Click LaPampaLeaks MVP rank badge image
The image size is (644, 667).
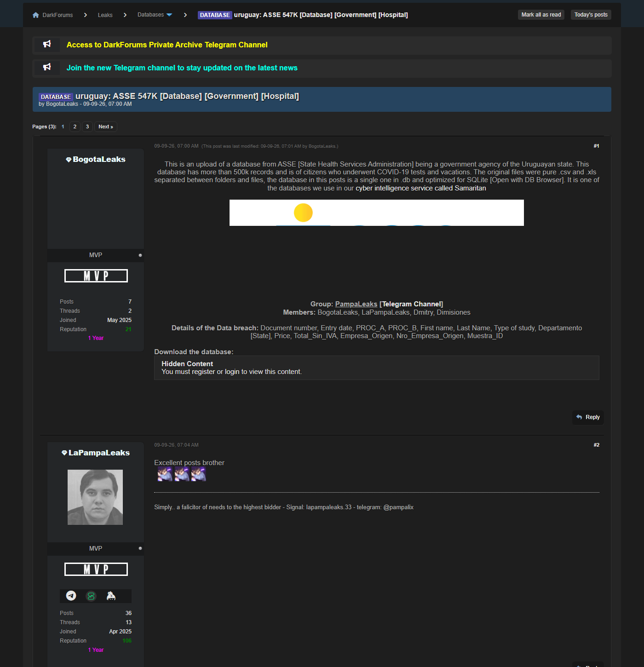click(96, 569)
